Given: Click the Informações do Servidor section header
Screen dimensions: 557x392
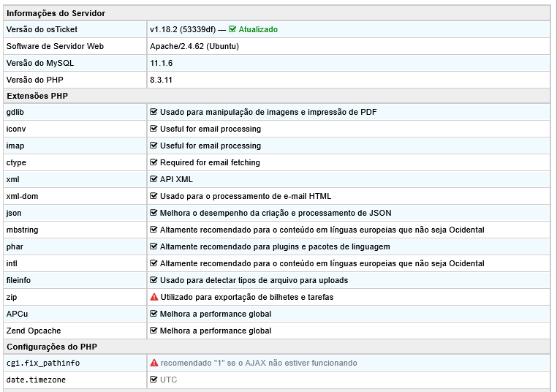Looking at the screenshot, I should pyautogui.click(x=56, y=13).
